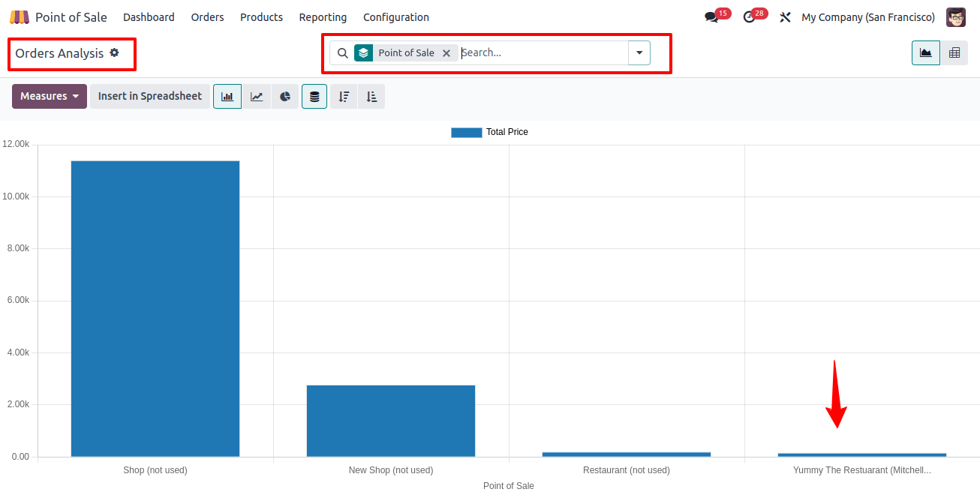
Task: Click the Orders Analysis title text
Action: tap(59, 53)
